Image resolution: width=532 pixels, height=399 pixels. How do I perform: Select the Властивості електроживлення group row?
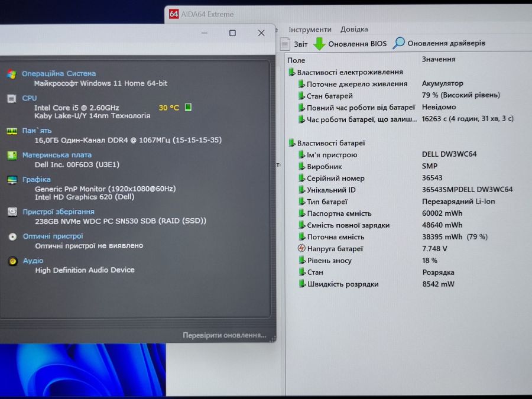pos(345,72)
